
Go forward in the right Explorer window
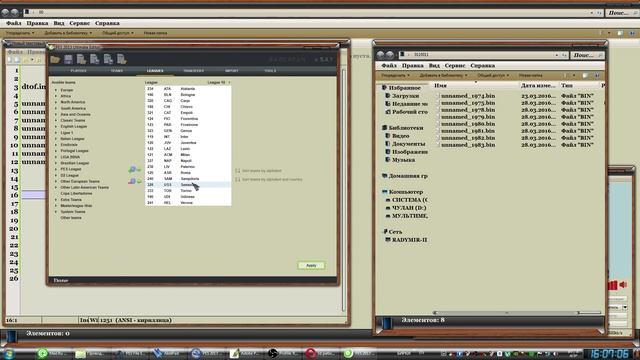pos(390,55)
